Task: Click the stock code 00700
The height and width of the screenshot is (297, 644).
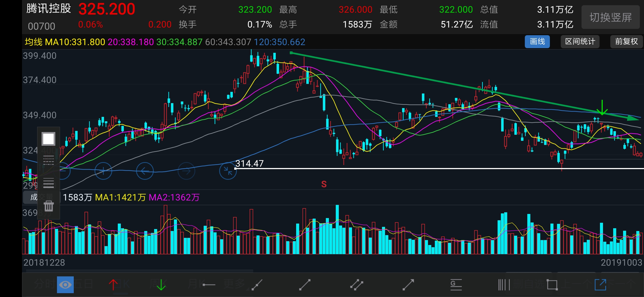Action: [42, 26]
